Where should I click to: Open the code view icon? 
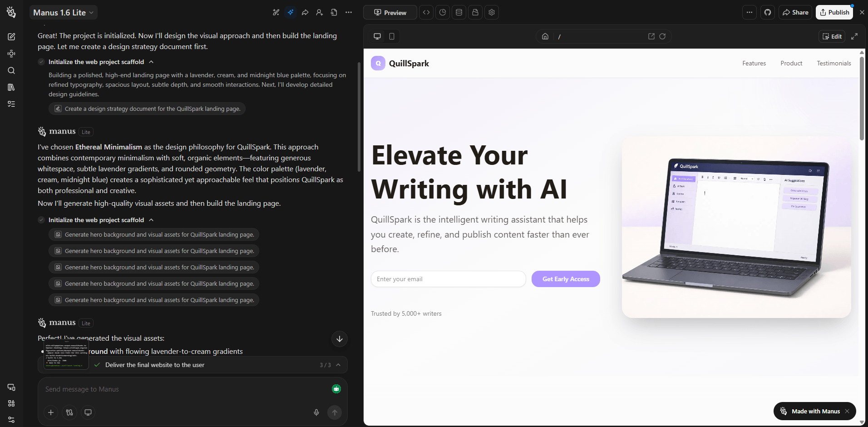coord(426,12)
